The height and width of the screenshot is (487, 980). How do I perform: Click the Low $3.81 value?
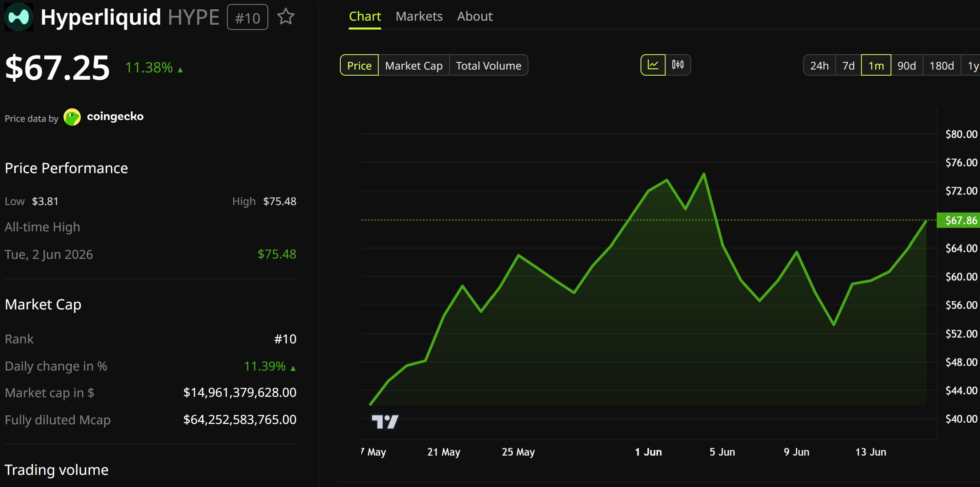click(x=45, y=201)
